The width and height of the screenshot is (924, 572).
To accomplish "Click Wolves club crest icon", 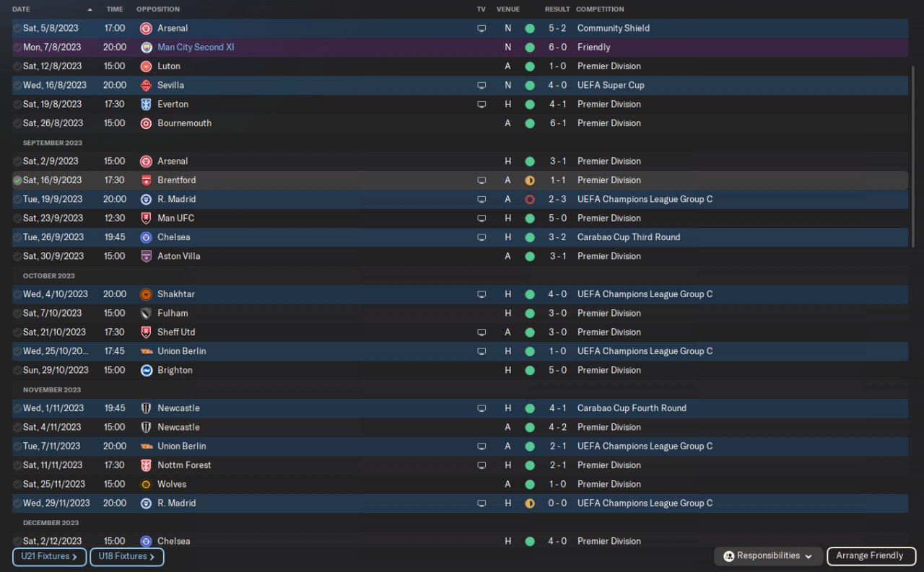I will [145, 484].
